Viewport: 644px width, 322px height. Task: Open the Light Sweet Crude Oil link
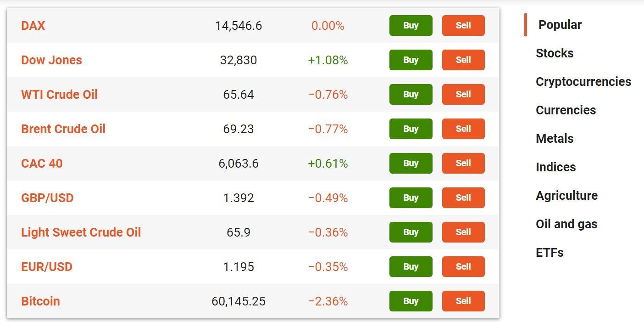[x=81, y=232]
